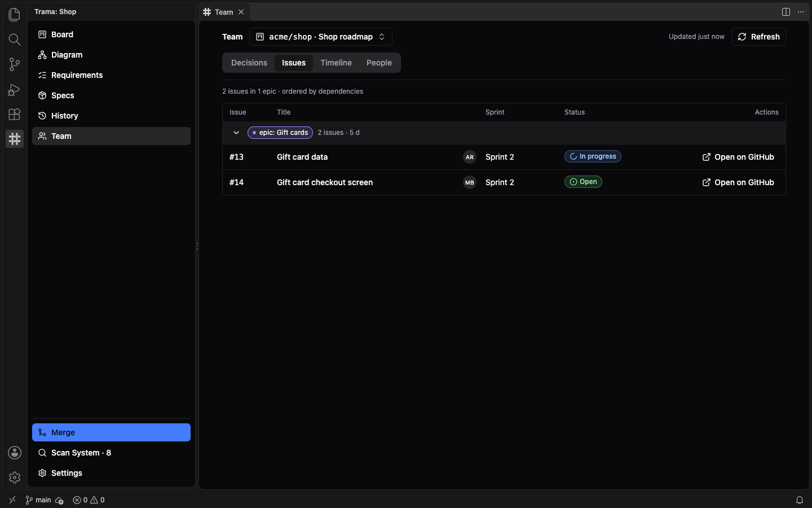Select the Issues tab
The height and width of the screenshot is (508, 812).
294,63
